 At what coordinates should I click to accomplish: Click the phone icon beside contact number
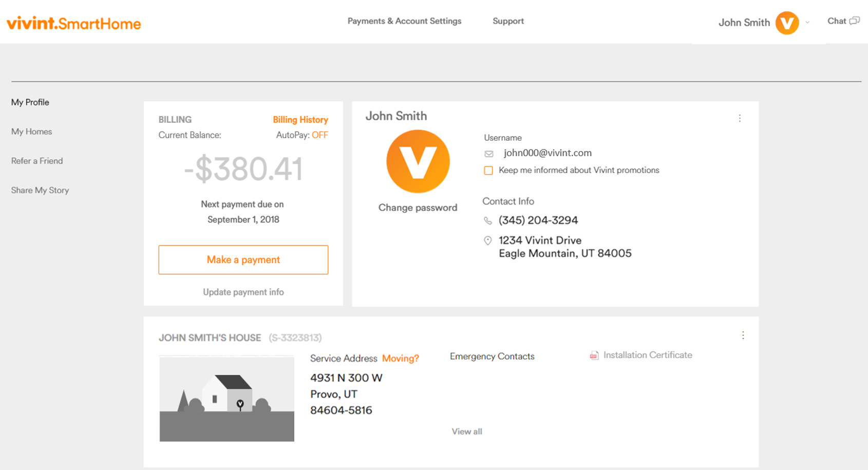point(488,221)
